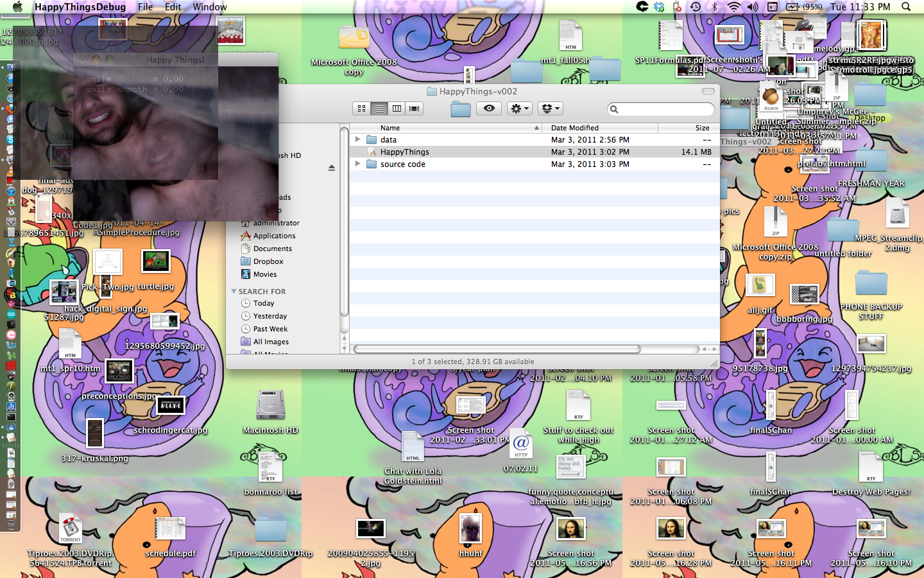This screenshot has height=578, width=924.
Task: Select All Images saved search
Action: pyautogui.click(x=271, y=342)
